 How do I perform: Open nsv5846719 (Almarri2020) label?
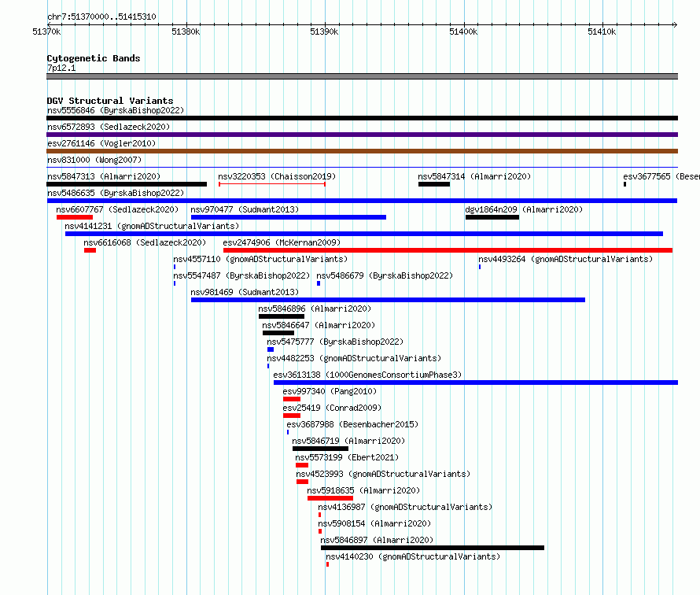(348, 441)
